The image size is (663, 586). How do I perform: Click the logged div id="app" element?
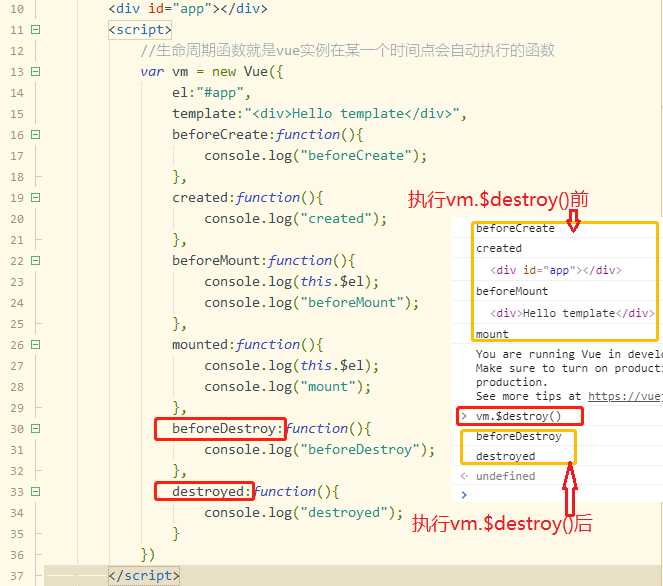point(556,270)
